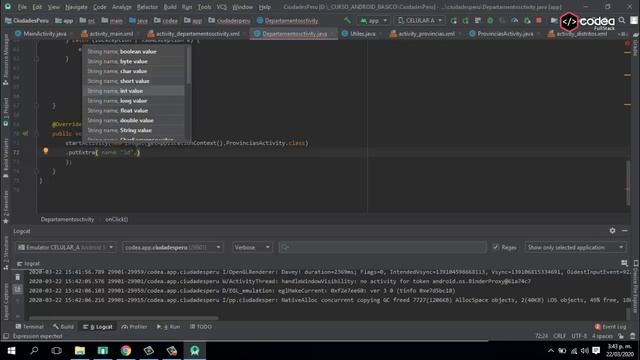The height and width of the screenshot is (360, 640).
Task: Open Chrome from the Windows taskbar
Action: point(126,350)
